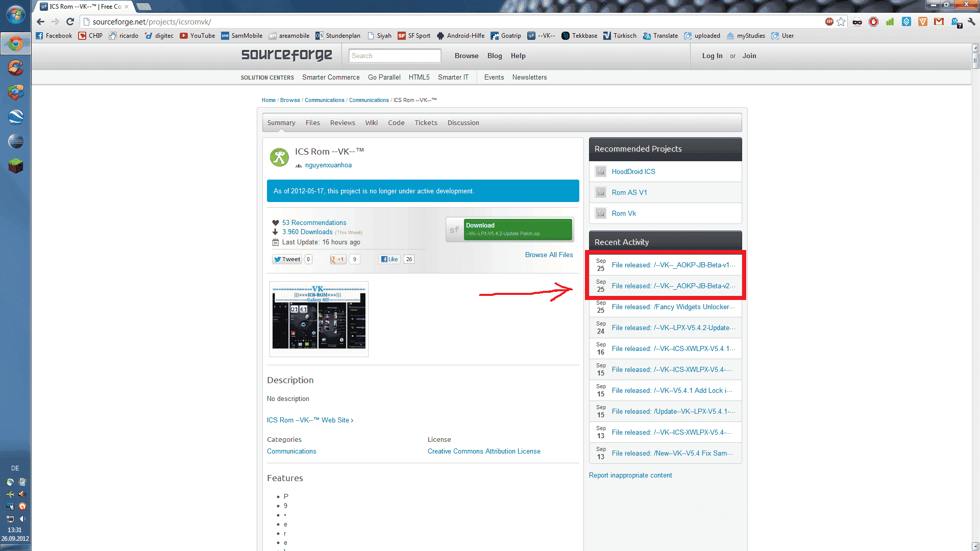Open the Files tab

pos(312,122)
